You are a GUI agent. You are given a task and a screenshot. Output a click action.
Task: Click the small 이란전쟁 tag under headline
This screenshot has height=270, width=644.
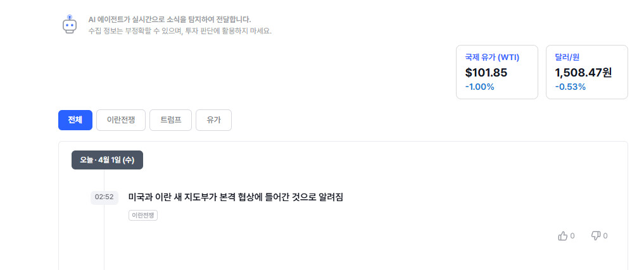click(x=143, y=216)
